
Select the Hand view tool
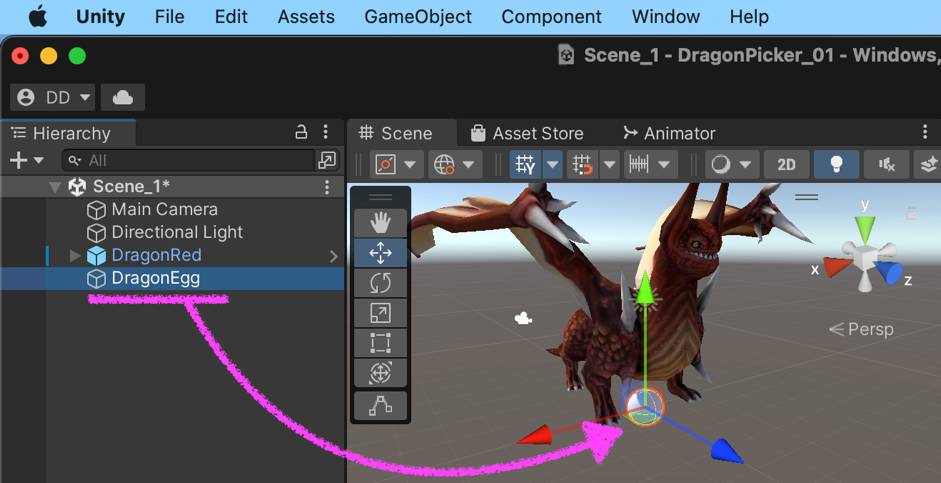[380, 223]
